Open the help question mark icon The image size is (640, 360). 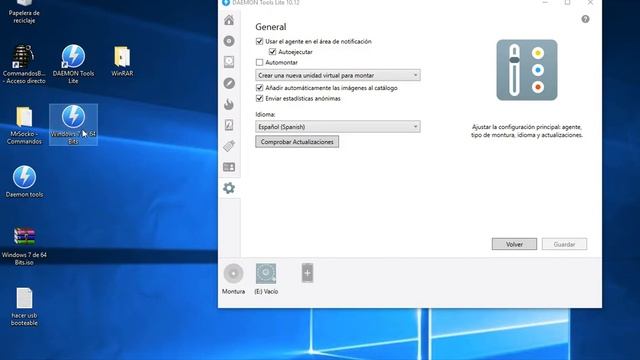pos(585,19)
